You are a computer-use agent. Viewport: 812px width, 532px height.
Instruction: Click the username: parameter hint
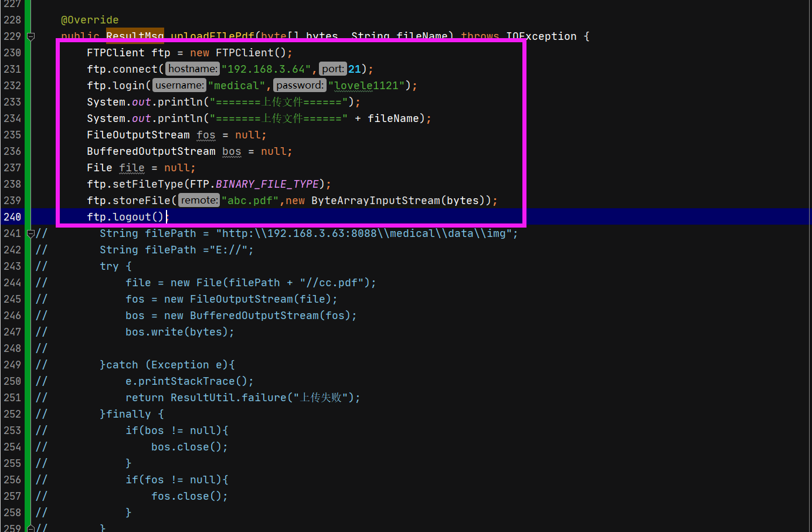point(179,86)
